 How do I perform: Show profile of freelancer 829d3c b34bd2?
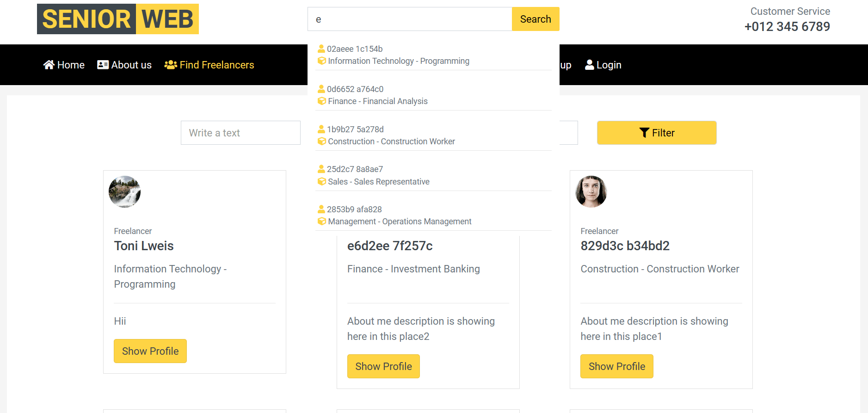616,366
